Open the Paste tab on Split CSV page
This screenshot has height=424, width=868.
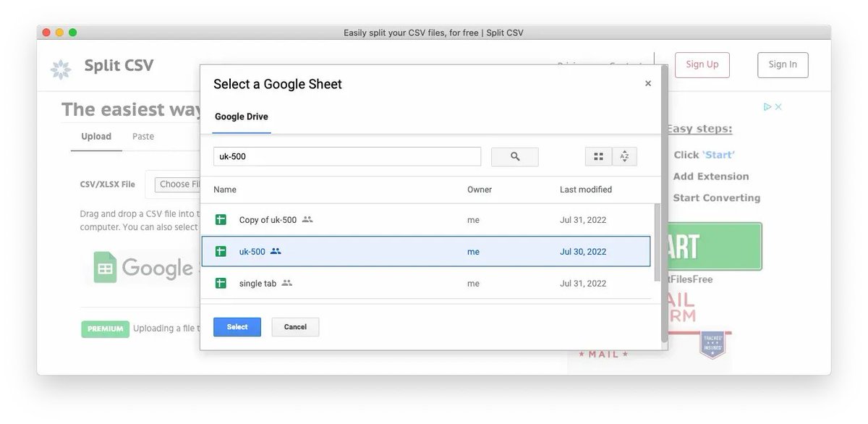143,136
